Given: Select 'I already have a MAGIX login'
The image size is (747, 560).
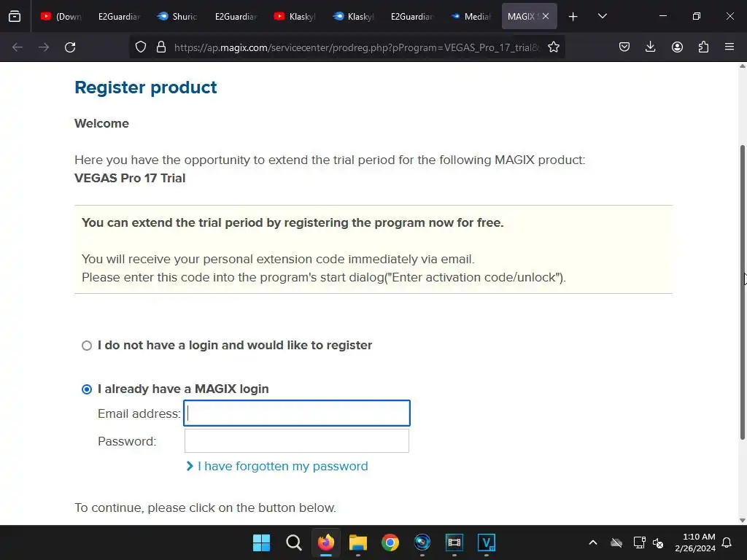Looking at the screenshot, I should (x=87, y=389).
